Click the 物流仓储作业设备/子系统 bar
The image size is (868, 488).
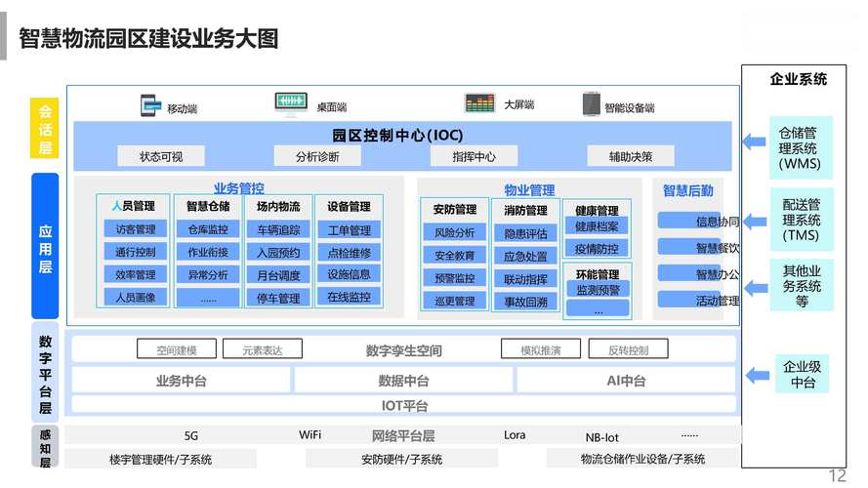pyautogui.click(x=642, y=459)
